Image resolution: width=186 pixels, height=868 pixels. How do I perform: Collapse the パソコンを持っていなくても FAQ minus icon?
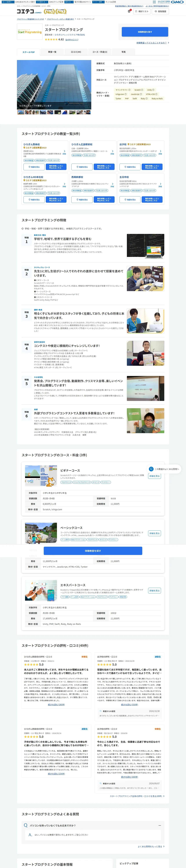(x=159, y=826)
